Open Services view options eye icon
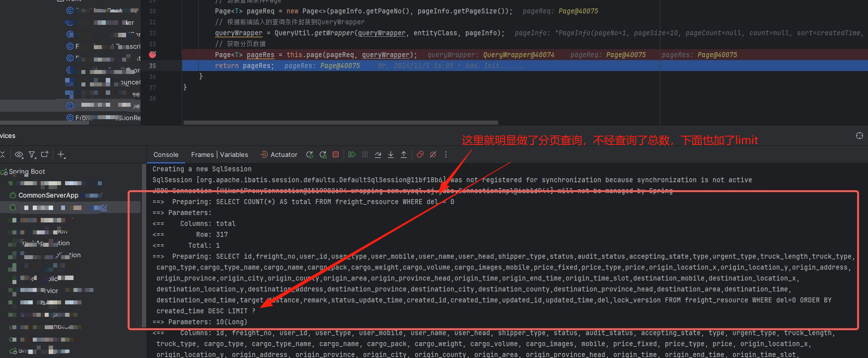Viewport: 868px width, 358px height. (x=19, y=154)
